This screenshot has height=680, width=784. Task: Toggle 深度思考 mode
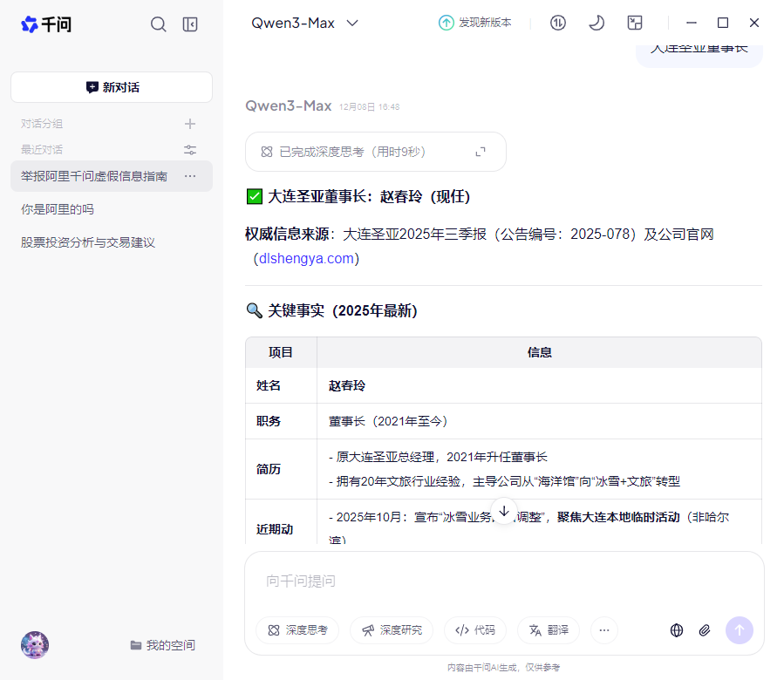pos(297,630)
